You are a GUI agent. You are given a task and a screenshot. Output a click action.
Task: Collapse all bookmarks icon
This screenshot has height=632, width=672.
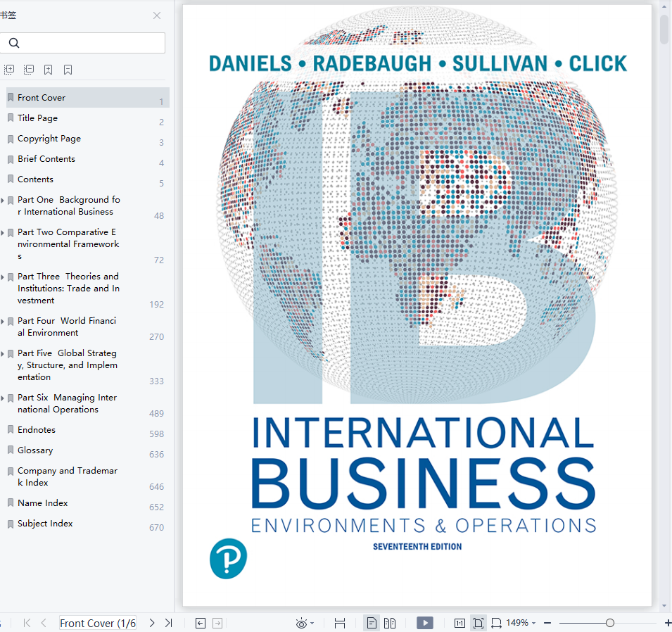(x=29, y=70)
